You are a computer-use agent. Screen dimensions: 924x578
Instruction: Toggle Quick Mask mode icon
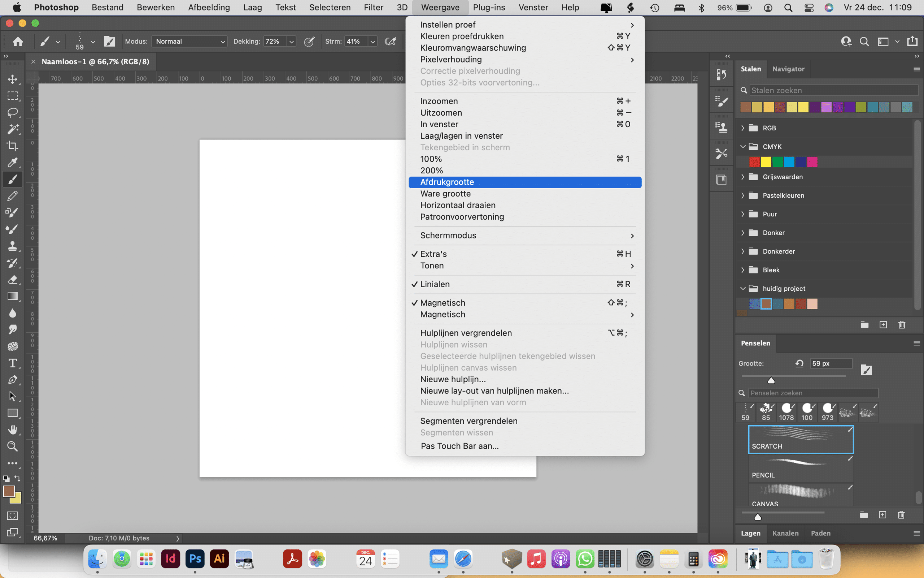click(13, 516)
